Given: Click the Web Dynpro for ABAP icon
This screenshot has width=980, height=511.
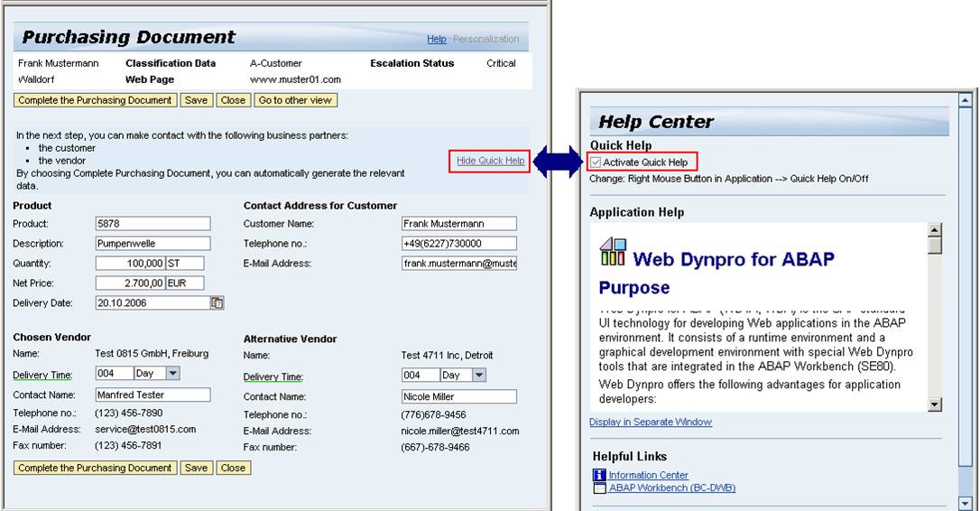Looking at the screenshot, I should pos(613,253).
